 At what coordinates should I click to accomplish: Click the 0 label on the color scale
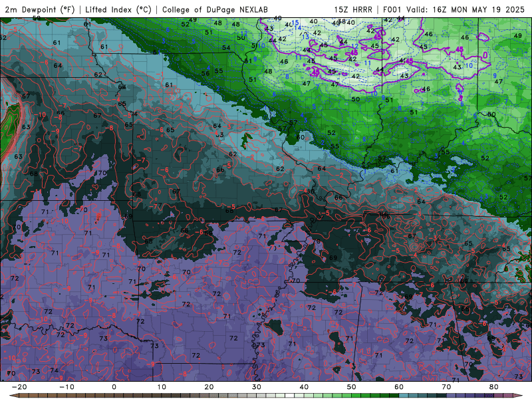click(114, 387)
